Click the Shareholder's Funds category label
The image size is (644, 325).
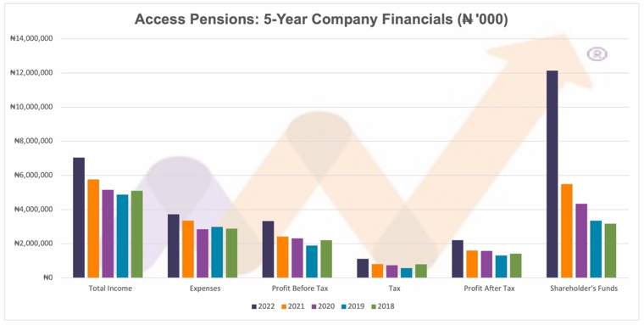coord(584,289)
